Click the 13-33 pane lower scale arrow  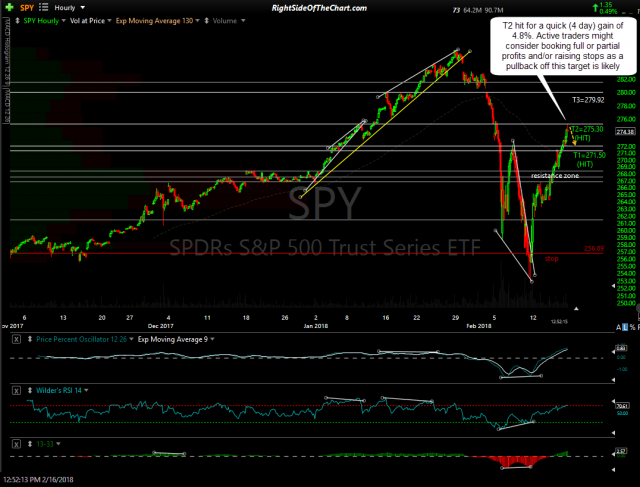[x=613, y=470]
